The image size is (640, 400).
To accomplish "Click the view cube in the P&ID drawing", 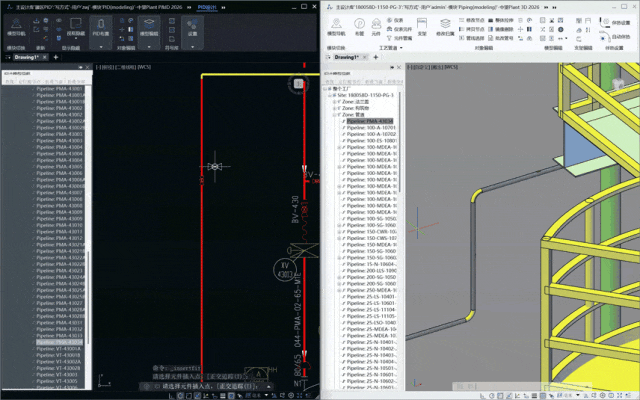I will (x=298, y=84).
